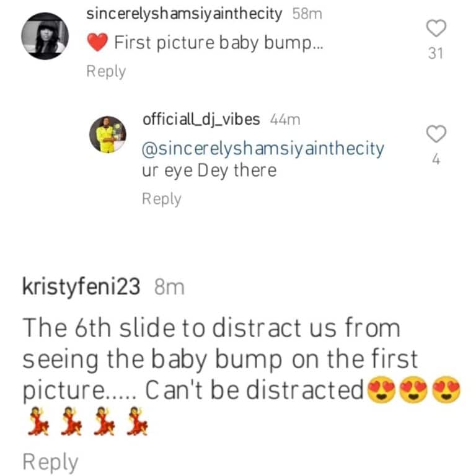View the 4 likes count on reply

(436, 160)
